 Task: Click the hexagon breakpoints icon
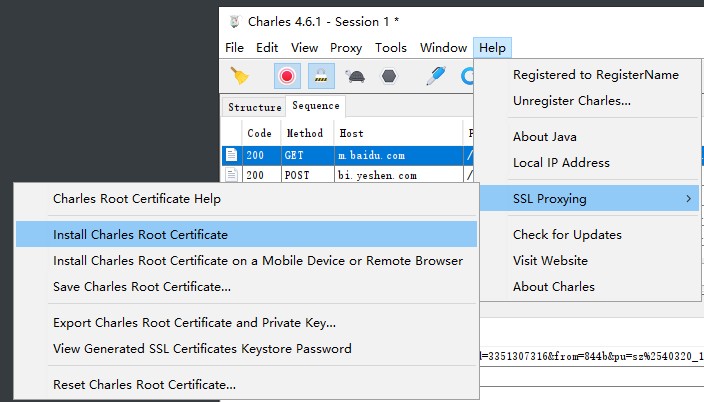pos(388,76)
